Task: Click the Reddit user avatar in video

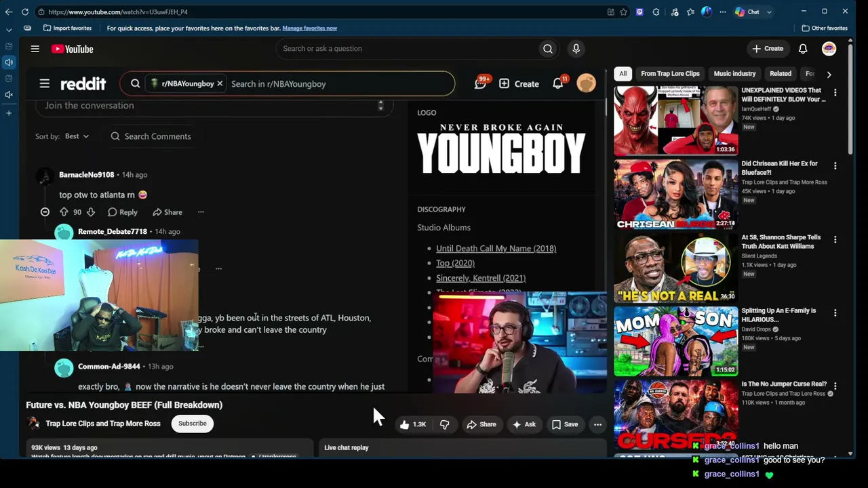Action: [x=586, y=83]
